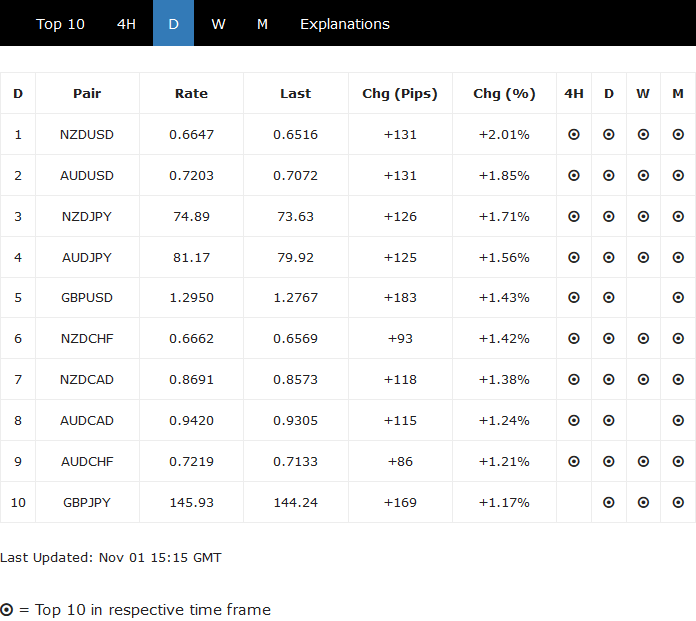Viewport: 696px width, 621px height.
Task: Click the NZDUSD pair name
Action: coord(87,134)
